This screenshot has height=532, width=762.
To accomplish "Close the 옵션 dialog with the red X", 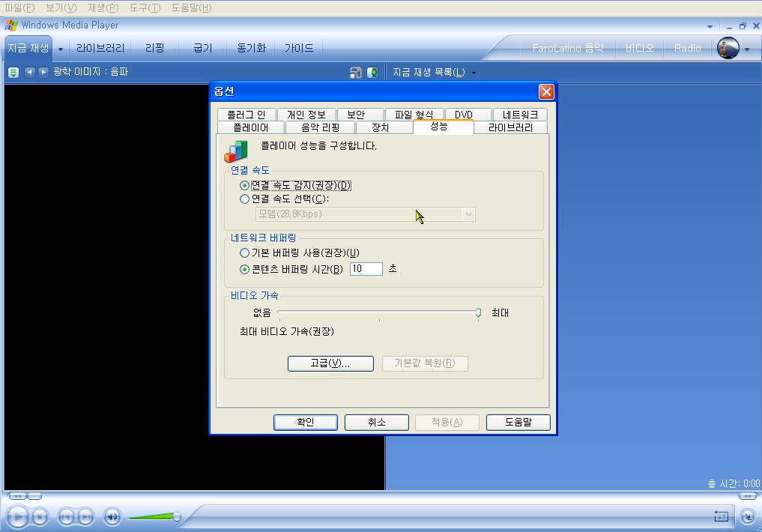I will (546, 92).
